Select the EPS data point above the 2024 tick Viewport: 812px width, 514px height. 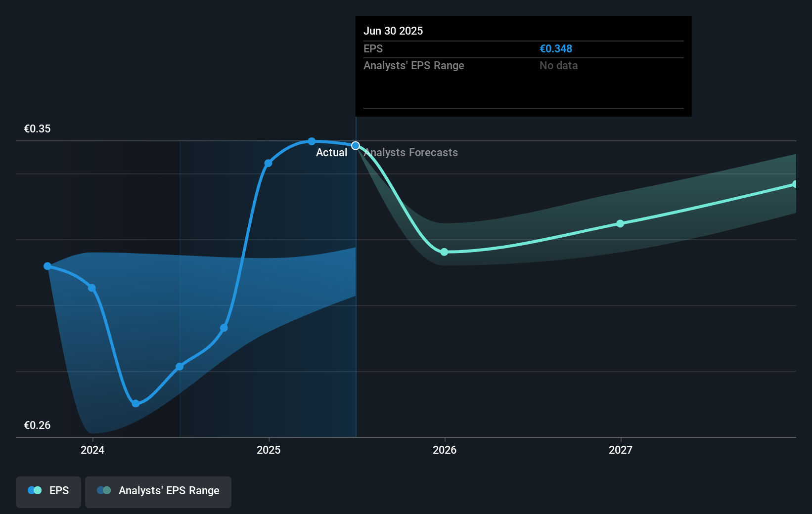pos(92,288)
